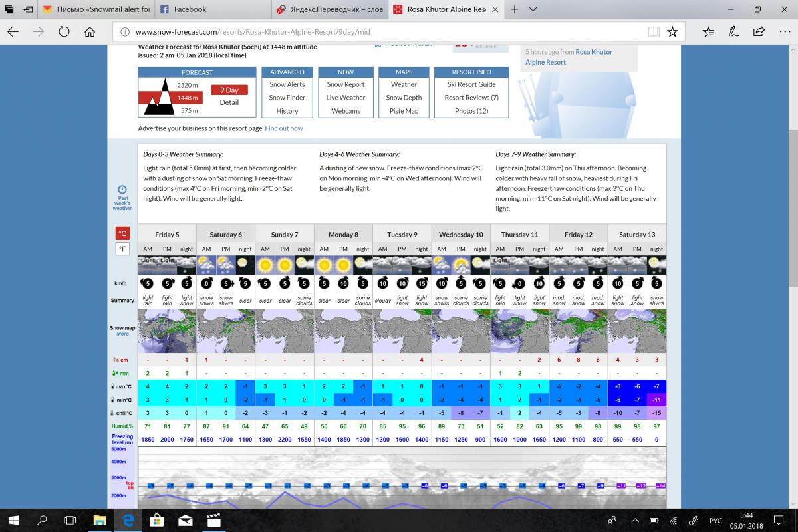Read Resort Reviews (7)
798x532 pixels.
coord(471,98)
